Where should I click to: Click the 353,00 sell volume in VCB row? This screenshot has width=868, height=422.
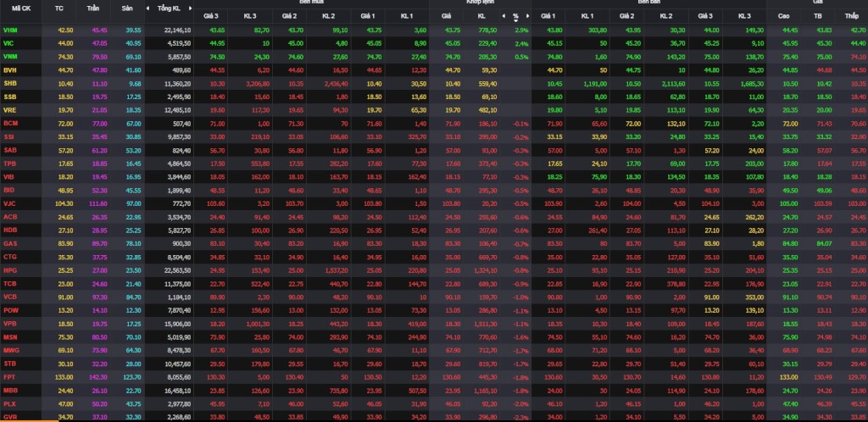pos(754,297)
